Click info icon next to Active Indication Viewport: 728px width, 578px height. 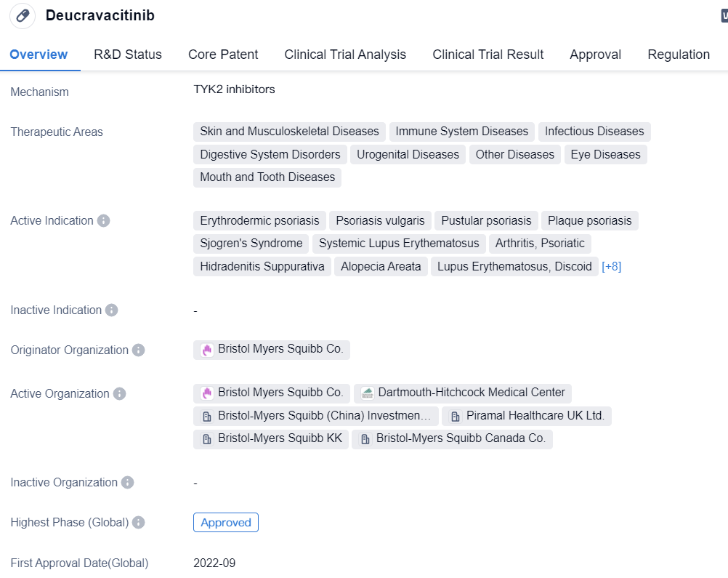(104, 220)
